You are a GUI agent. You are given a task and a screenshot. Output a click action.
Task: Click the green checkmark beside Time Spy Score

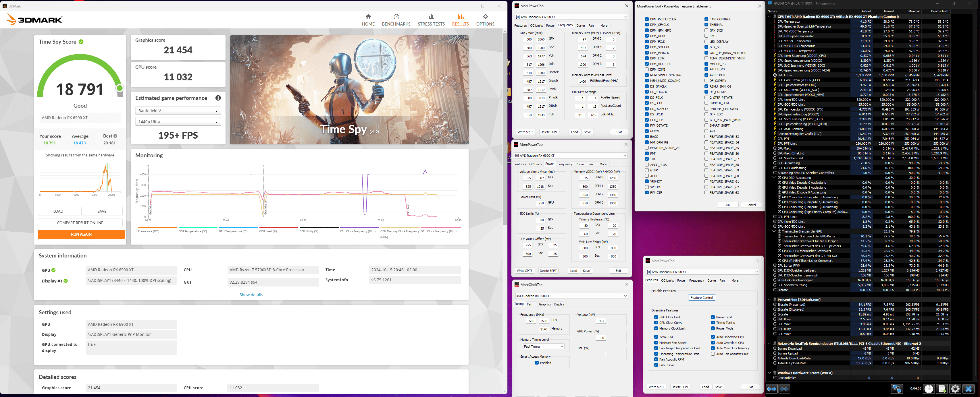tap(81, 42)
